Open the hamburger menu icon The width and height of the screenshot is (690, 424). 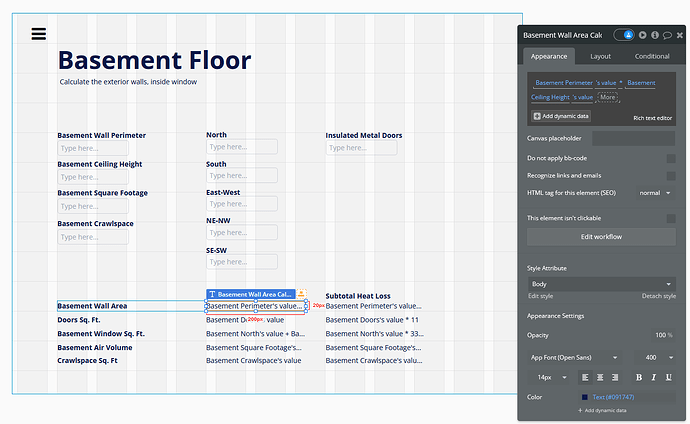tap(39, 34)
